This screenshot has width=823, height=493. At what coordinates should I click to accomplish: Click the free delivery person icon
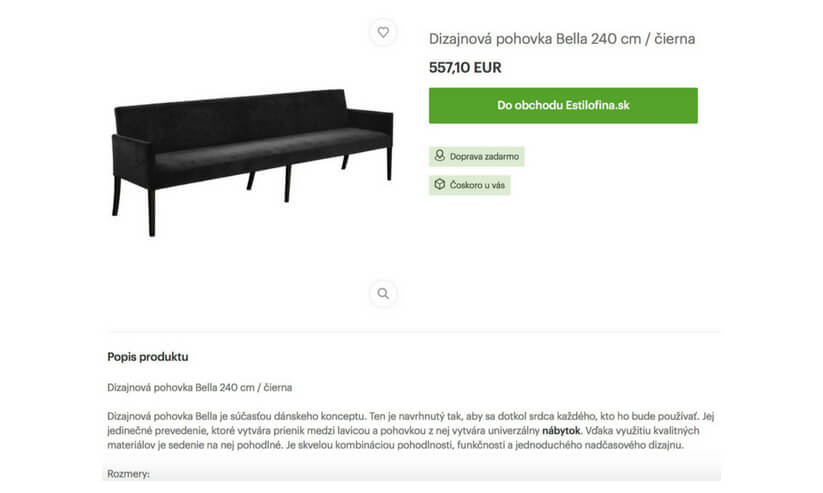tap(440, 155)
